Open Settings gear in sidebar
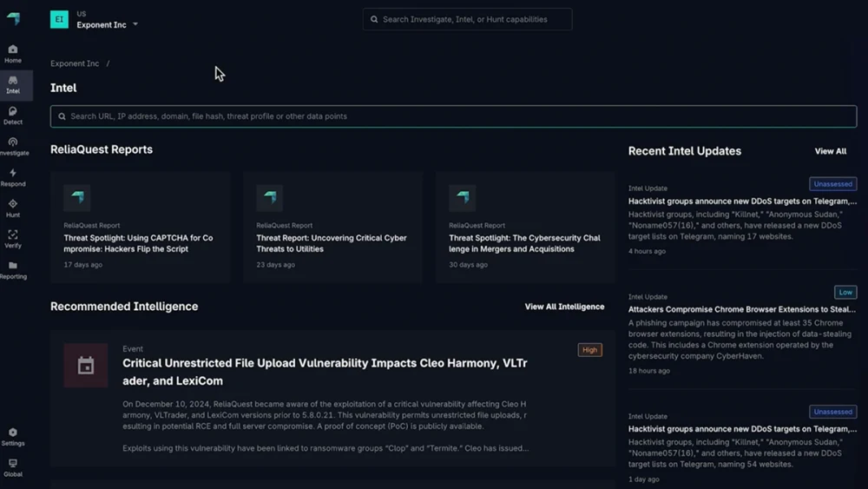This screenshot has width=868, height=489. pos(13,433)
